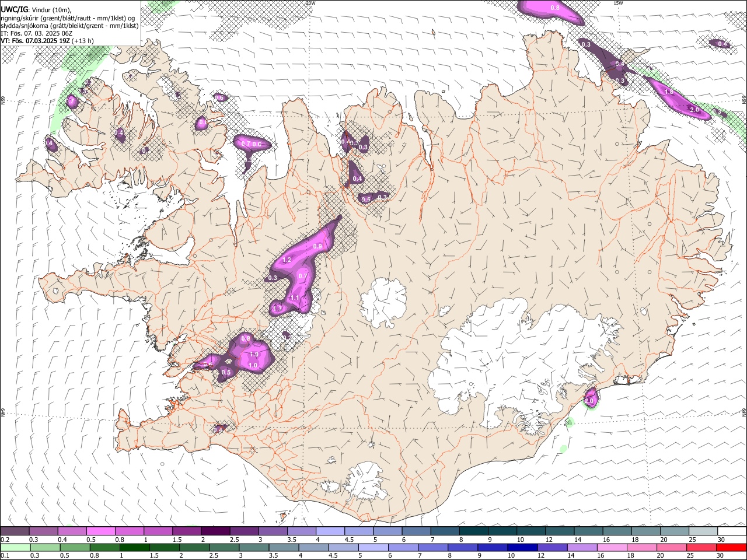Pick bright red 30 swatch in rain legend
This screenshot has width=747, height=560.
(x=731, y=547)
